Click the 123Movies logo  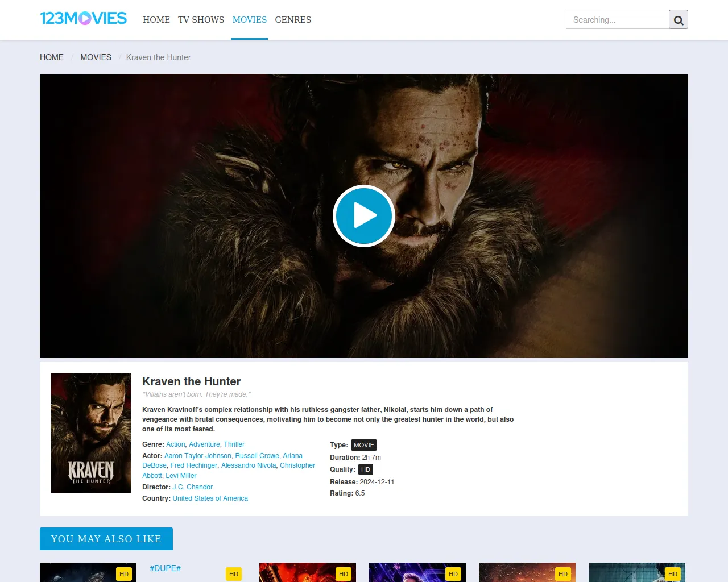[x=84, y=18]
